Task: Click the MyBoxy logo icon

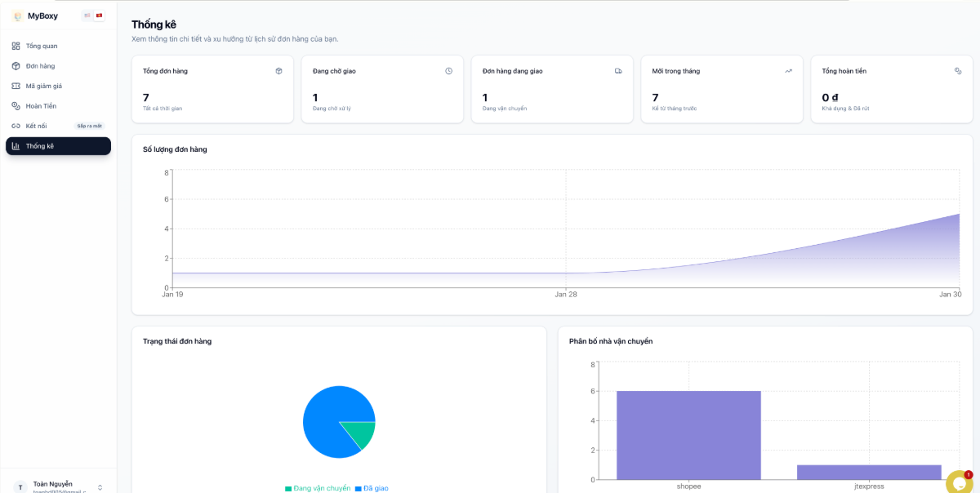Action: coord(17,16)
